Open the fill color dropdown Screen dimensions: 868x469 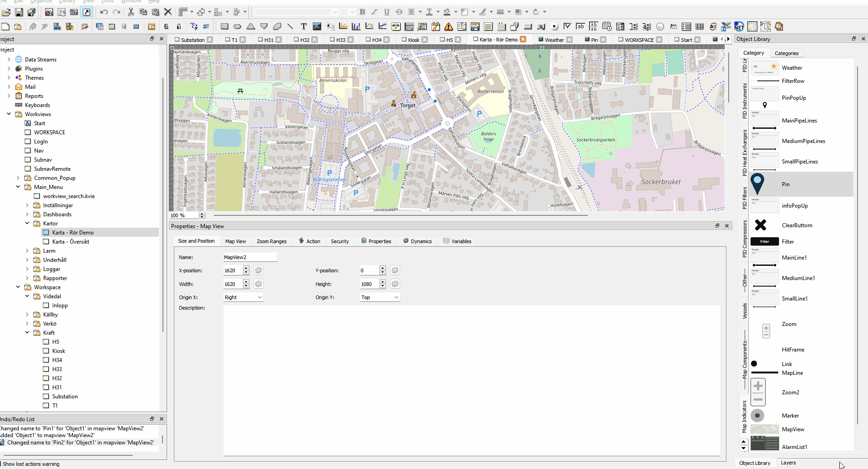pyautogui.click(x=456, y=12)
